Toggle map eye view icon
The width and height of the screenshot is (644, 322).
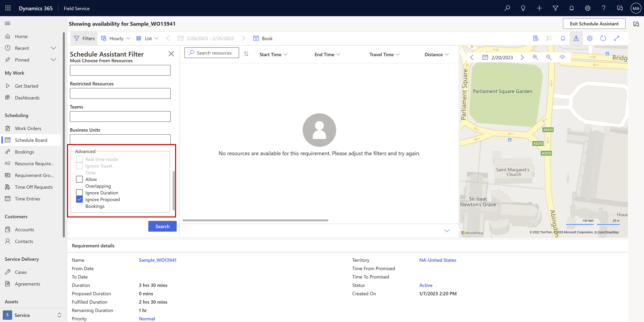(x=562, y=57)
